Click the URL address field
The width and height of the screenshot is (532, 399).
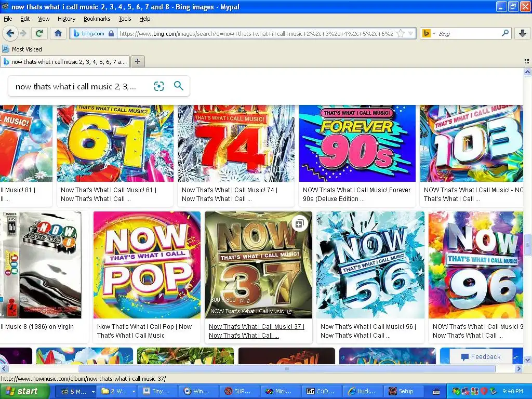point(256,34)
